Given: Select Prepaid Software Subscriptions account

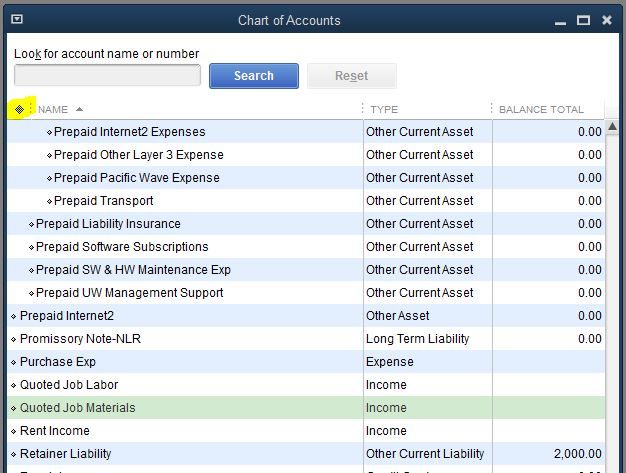Looking at the screenshot, I should [x=122, y=247].
